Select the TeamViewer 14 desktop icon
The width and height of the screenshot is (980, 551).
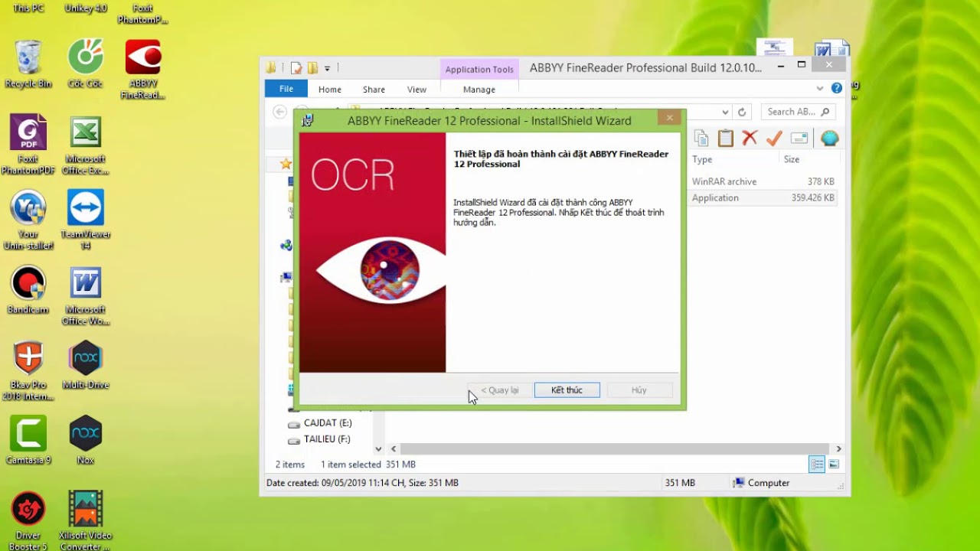(x=86, y=220)
